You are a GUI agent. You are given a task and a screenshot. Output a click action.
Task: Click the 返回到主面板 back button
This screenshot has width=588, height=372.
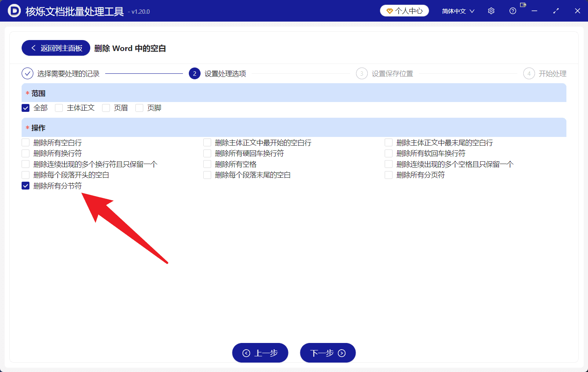click(x=55, y=47)
